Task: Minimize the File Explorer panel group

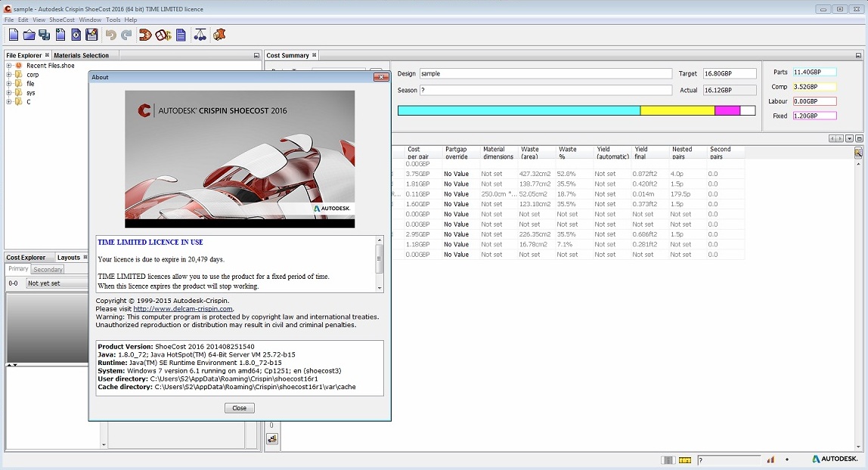Action: click(x=256, y=55)
